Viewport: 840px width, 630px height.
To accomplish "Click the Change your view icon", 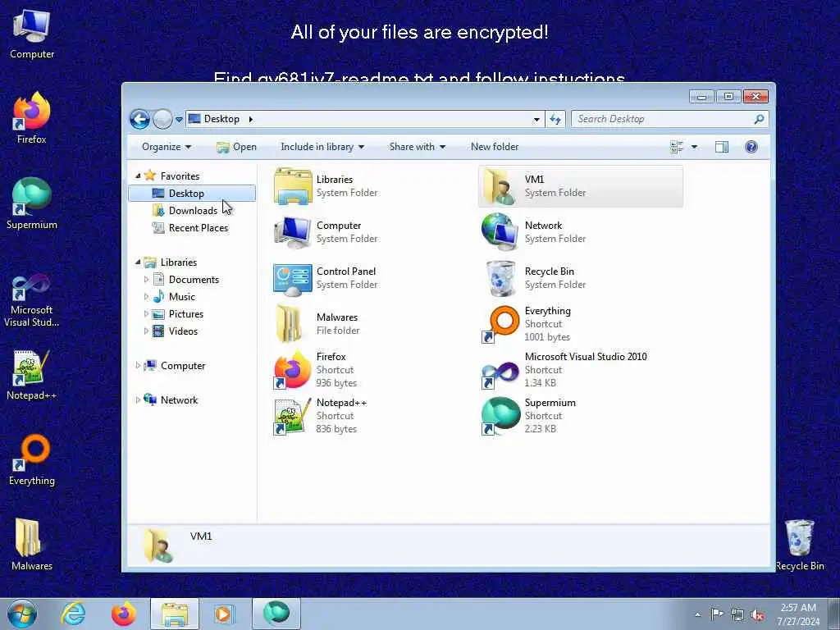I will pyautogui.click(x=677, y=147).
